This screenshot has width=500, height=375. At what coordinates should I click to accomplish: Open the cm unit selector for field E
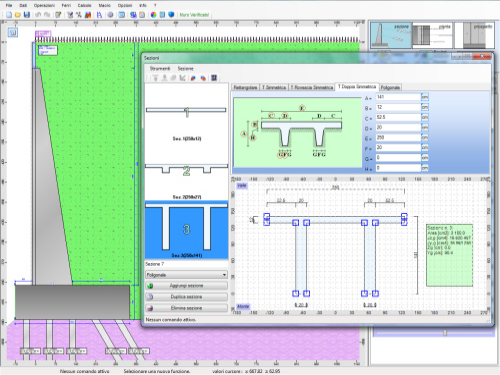coord(425,138)
